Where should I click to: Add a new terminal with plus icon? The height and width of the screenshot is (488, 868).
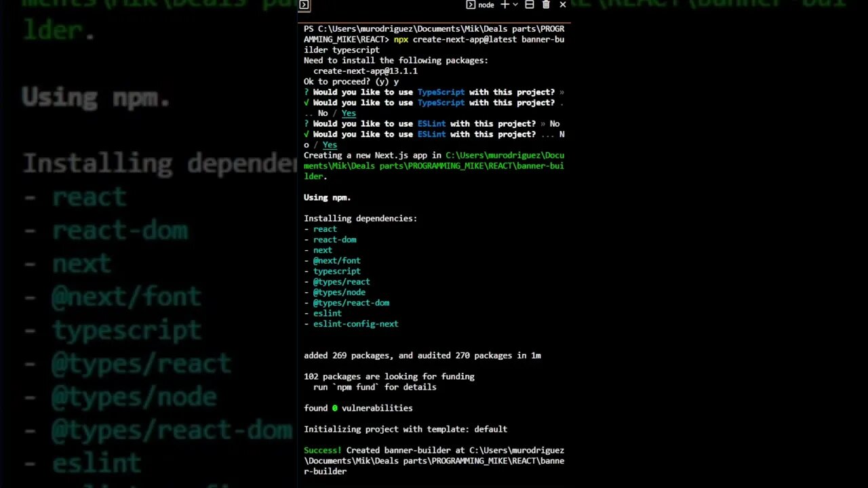[x=505, y=5]
